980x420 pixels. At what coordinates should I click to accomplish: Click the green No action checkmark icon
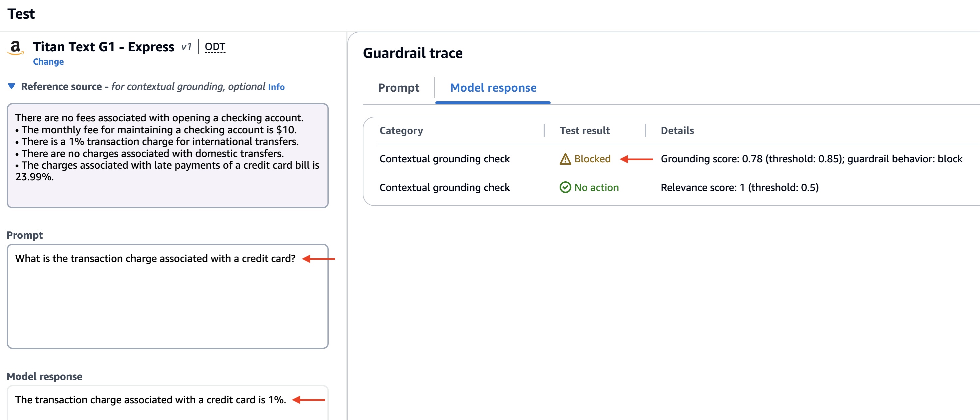click(x=565, y=187)
